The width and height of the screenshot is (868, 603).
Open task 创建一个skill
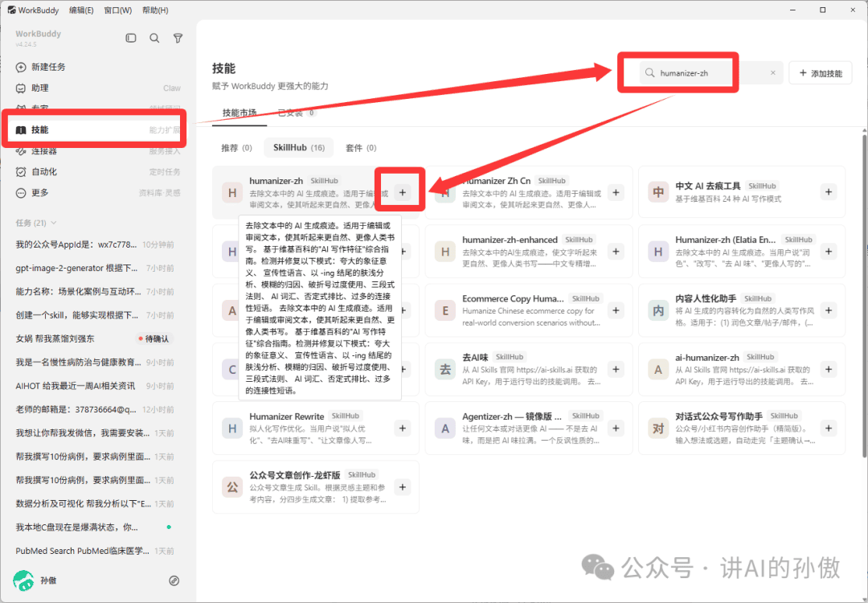pyautogui.click(x=95, y=315)
